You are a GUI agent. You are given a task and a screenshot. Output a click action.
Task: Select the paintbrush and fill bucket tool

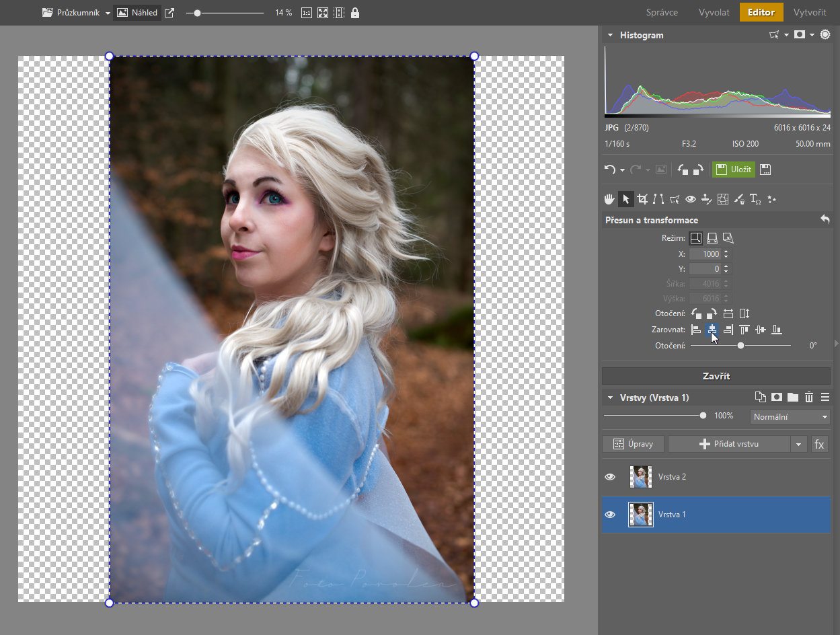[739, 199]
